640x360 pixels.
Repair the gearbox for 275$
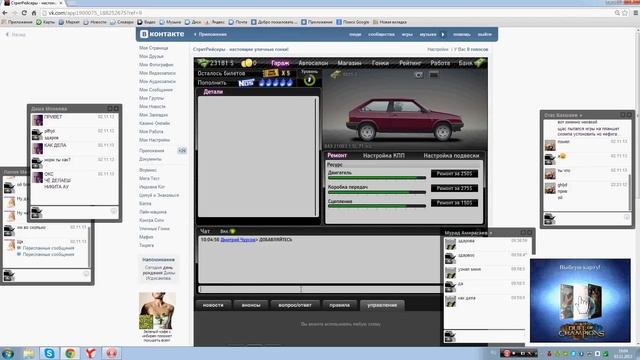pyautogui.click(x=454, y=188)
